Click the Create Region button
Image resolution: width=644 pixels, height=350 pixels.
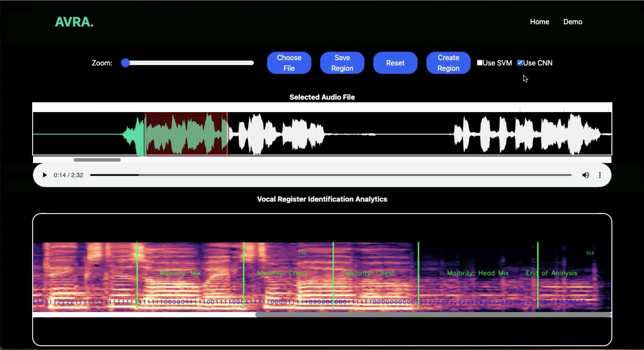(x=448, y=63)
